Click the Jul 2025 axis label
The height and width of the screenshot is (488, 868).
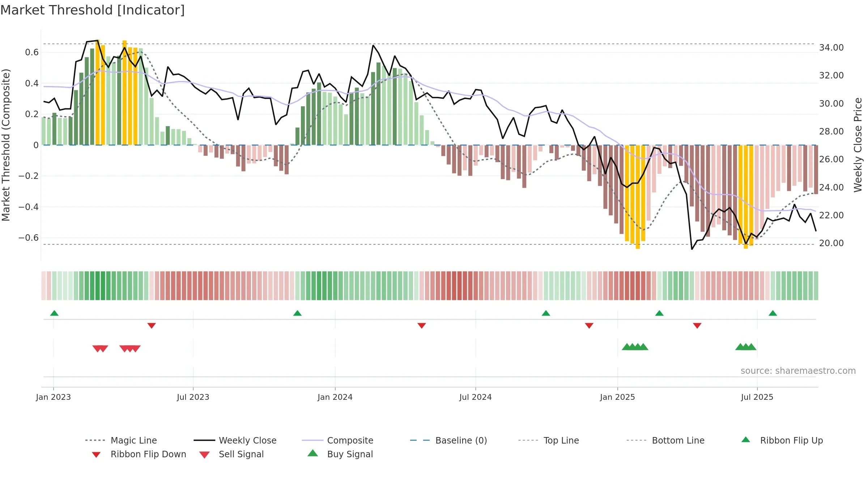757,397
